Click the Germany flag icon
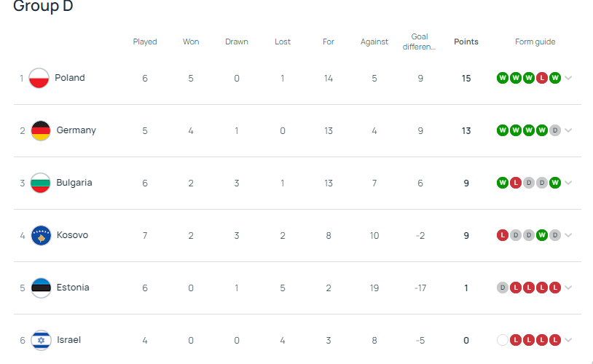593x364 pixels. 41,130
